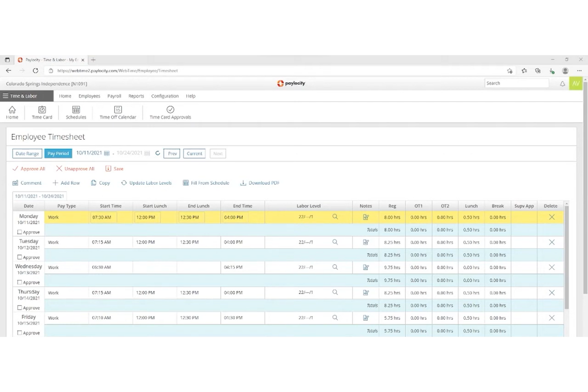588x392 pixels.
Task: Search labor level for the Thursday row
Action: pyautogui.click(x=335, y=292)
